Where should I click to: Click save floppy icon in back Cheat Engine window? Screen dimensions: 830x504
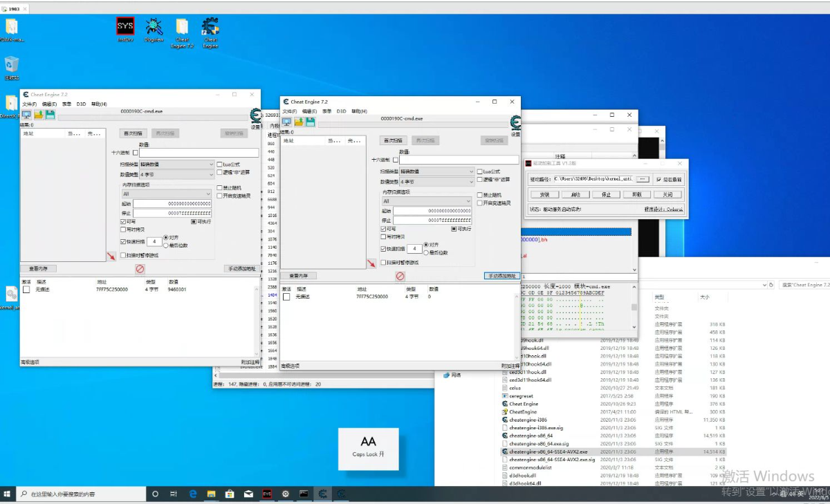(x=50, y=115)
